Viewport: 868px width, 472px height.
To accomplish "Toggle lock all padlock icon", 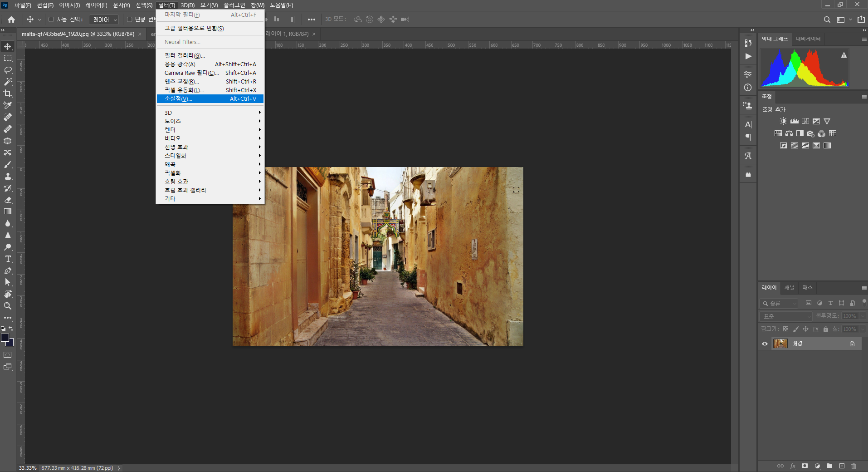I will click(826, 329).
